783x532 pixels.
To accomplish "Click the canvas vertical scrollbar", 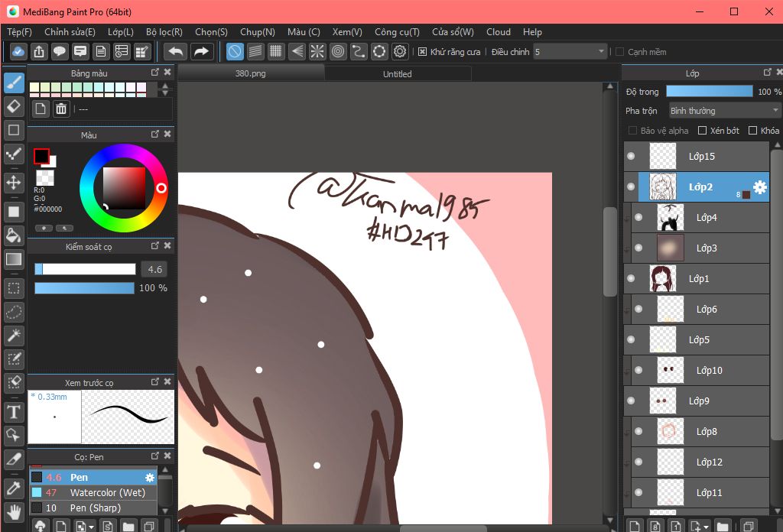I will coord(609,252).
